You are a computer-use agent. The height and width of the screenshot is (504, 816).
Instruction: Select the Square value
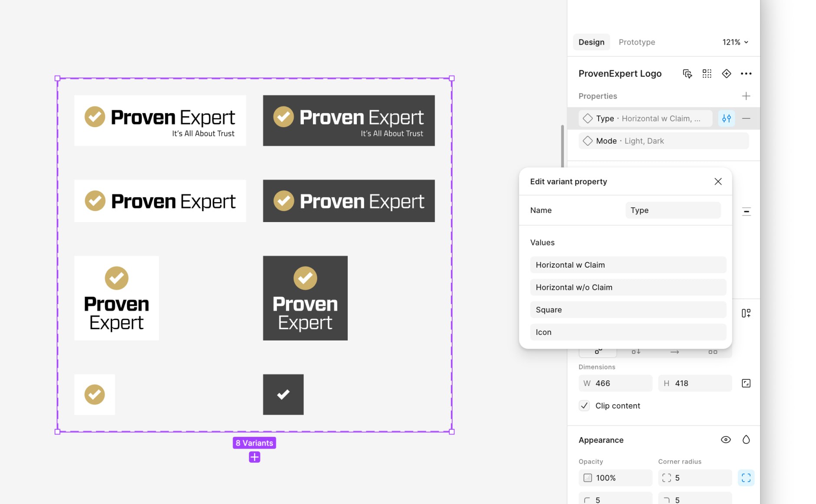628,310
